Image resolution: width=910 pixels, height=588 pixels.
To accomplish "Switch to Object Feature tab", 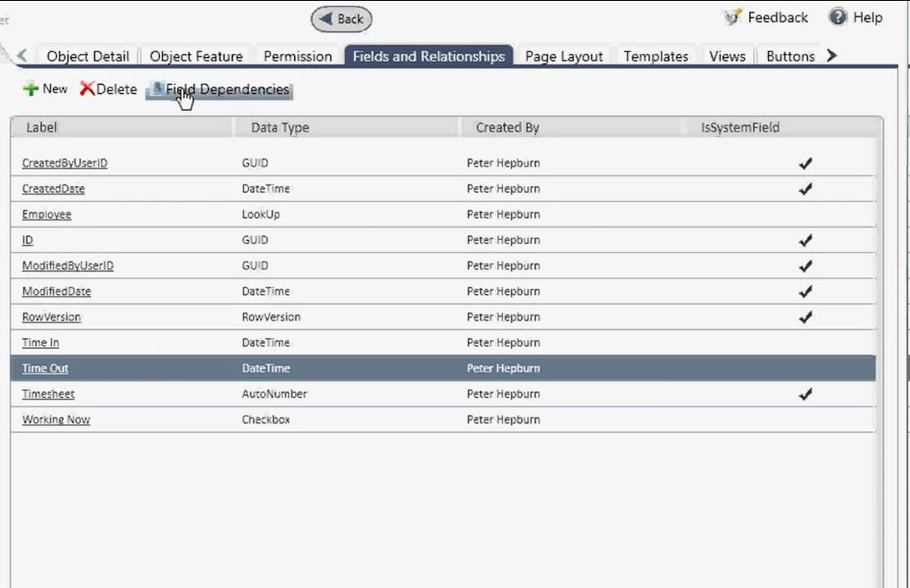I will pos(196,56).
